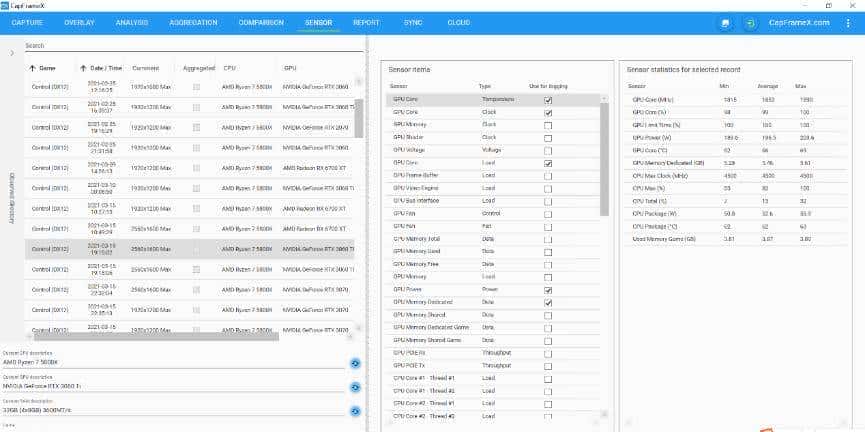Select the highlighted Control record row
Viewport: 865px width, 432px height.
pos(189,249)
